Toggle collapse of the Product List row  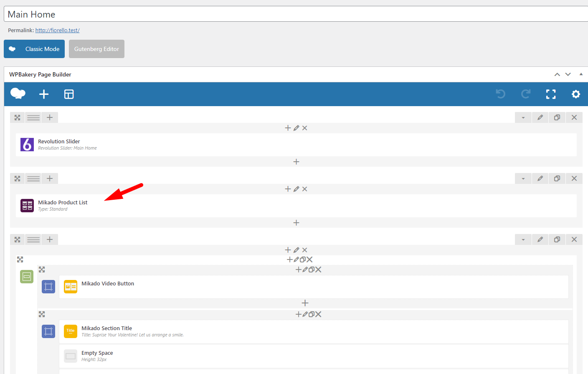tap(523, 178)
